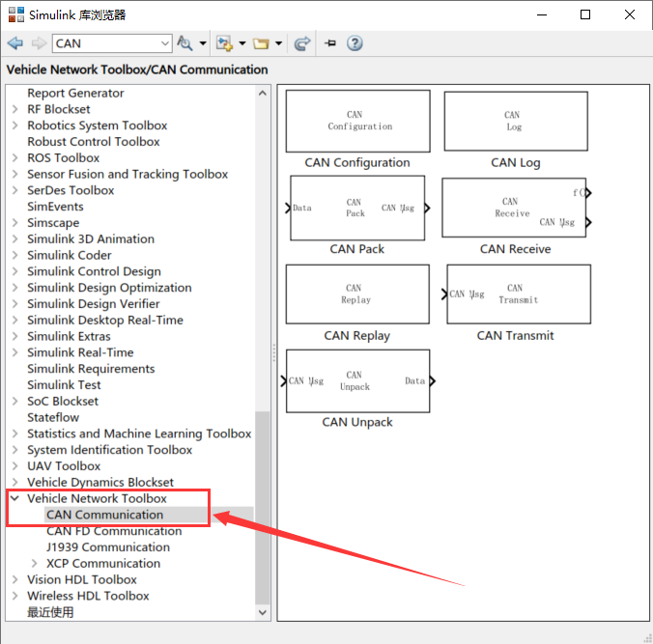Image resolution: width=653 pixels, height=644 pixels.
Task: Click the pin library browser icon
Action: click(x=330, y=43)
